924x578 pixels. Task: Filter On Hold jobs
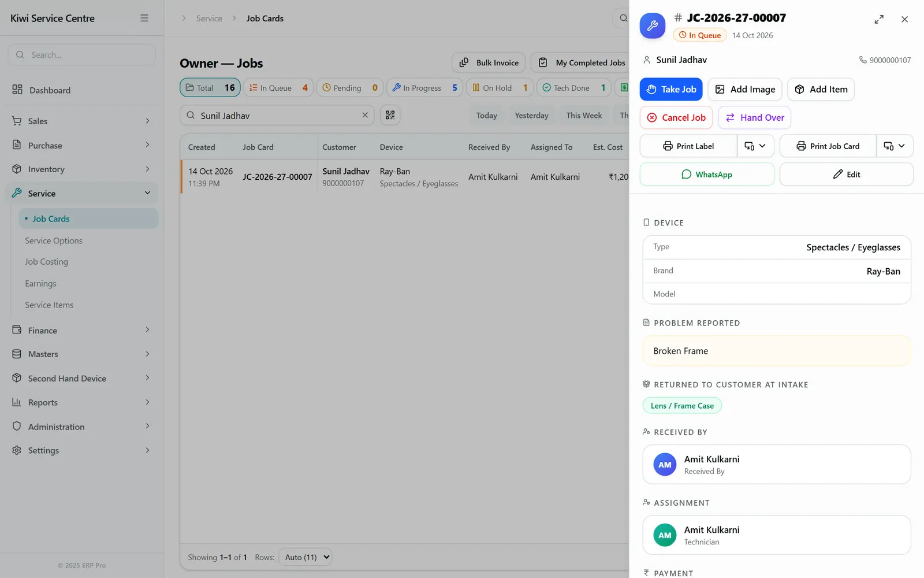[500, 87]
